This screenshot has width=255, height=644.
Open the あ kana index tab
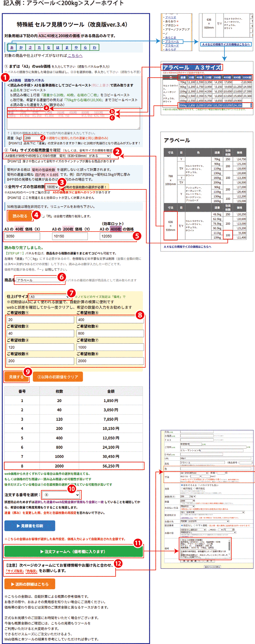click(12, 47)
